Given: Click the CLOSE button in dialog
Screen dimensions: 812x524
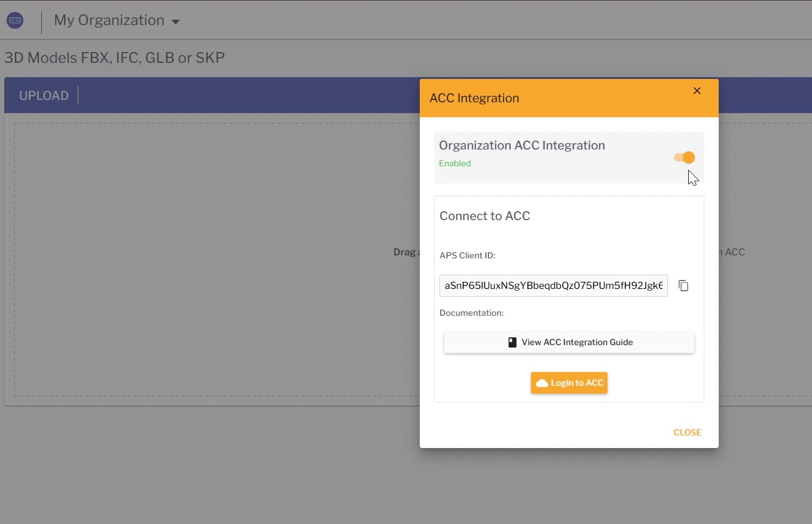Looking at the screenshot, I should click(687, 432).
